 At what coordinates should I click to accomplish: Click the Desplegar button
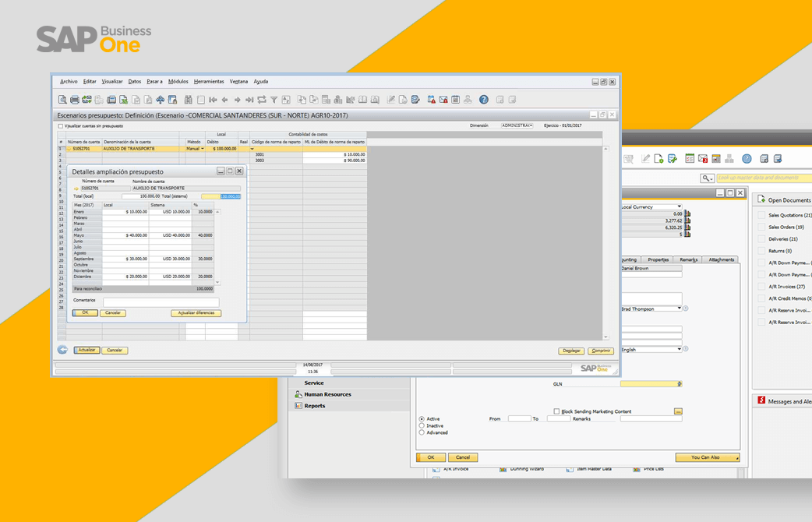pyautogui.click(x=571, y=351)
